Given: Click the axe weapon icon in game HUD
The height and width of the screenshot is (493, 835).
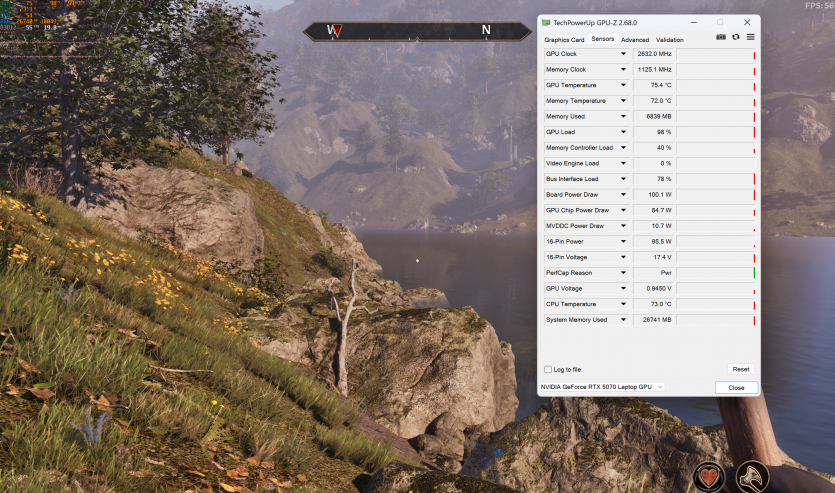Looking at the screenshot, I should pos(753,477).
